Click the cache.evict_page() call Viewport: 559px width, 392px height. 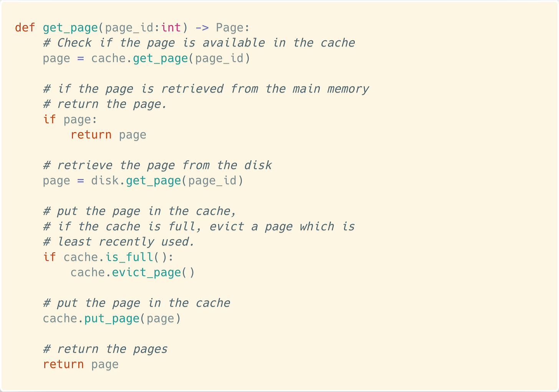click(x=133, y=273)
